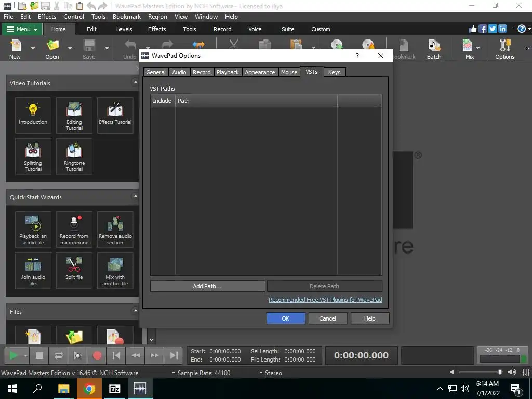Open the play button options arrow
Image resolution: width=532 pixels, height=399 pixels.
(x=25, y=355)
